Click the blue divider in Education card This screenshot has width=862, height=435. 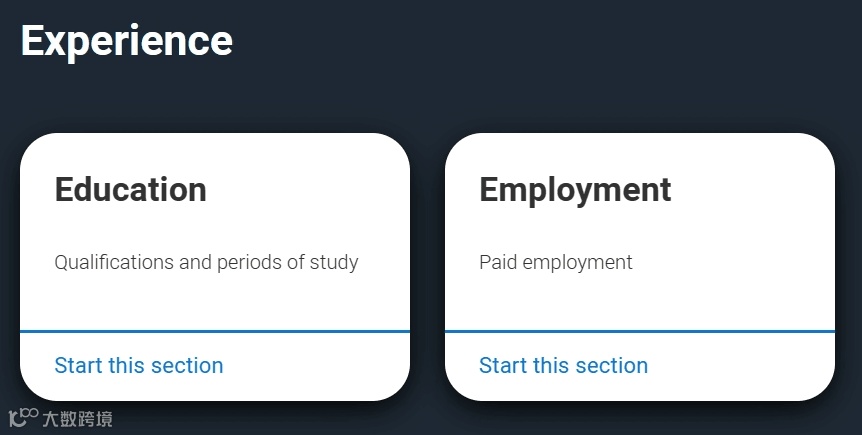click(215, 331)
